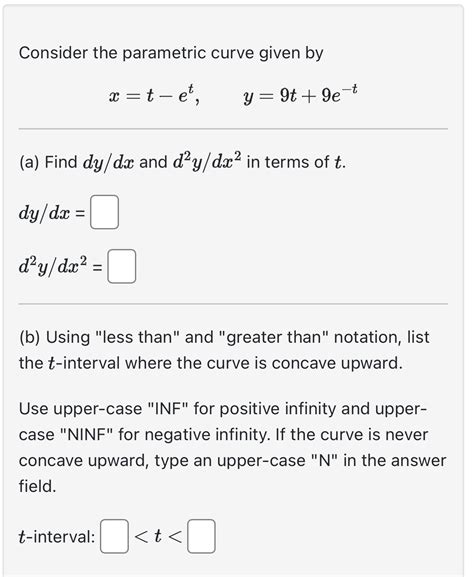The image size is (474, 577).
Task: Click the horizontal divider below the equations
Action: coord(233,129)
